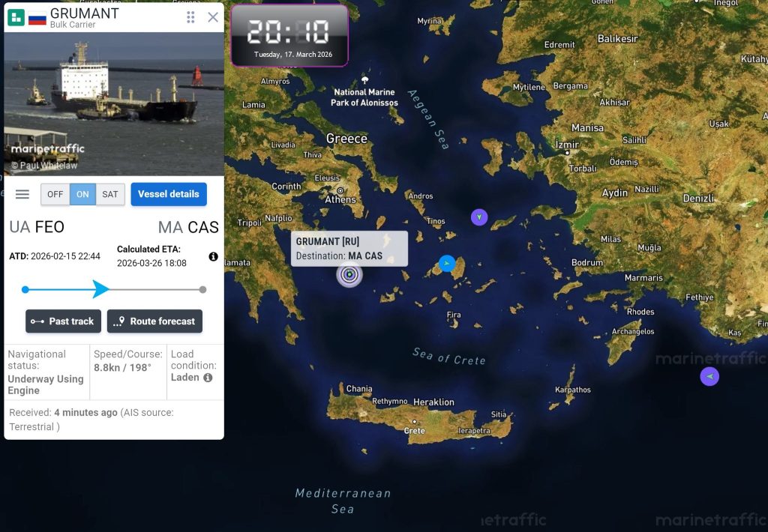
Task: Select the GRUMANT ship marker on the map
Action: tap(349, 274)
